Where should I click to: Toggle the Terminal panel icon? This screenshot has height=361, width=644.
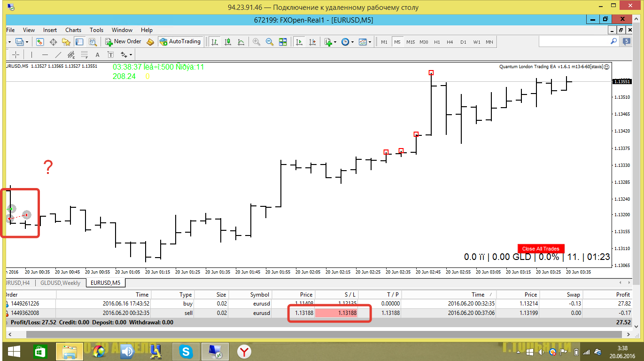79,42
